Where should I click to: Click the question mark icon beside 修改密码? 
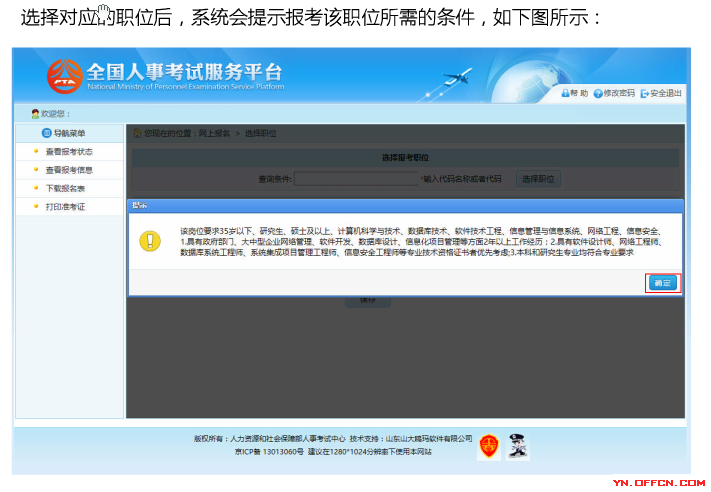(598, 93)
